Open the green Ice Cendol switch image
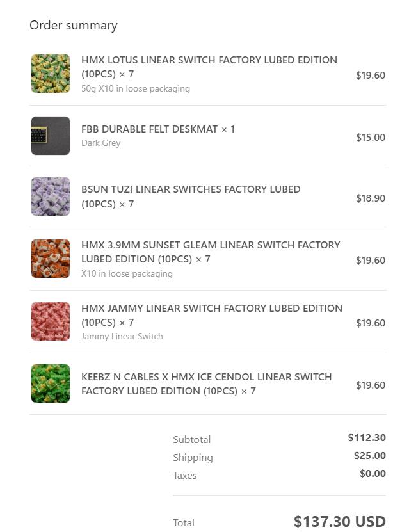This screenshot has width=393, height=532. [x=51, y=383]
